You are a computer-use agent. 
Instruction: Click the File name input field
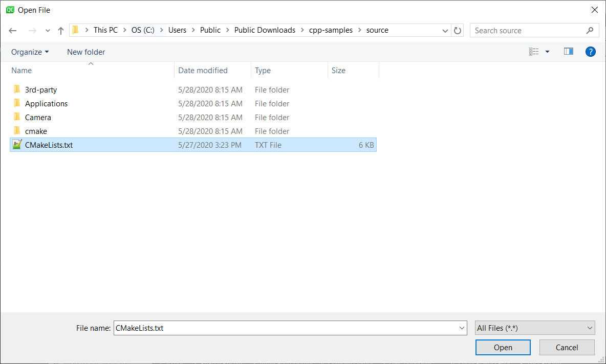click(x=287, y=328)
